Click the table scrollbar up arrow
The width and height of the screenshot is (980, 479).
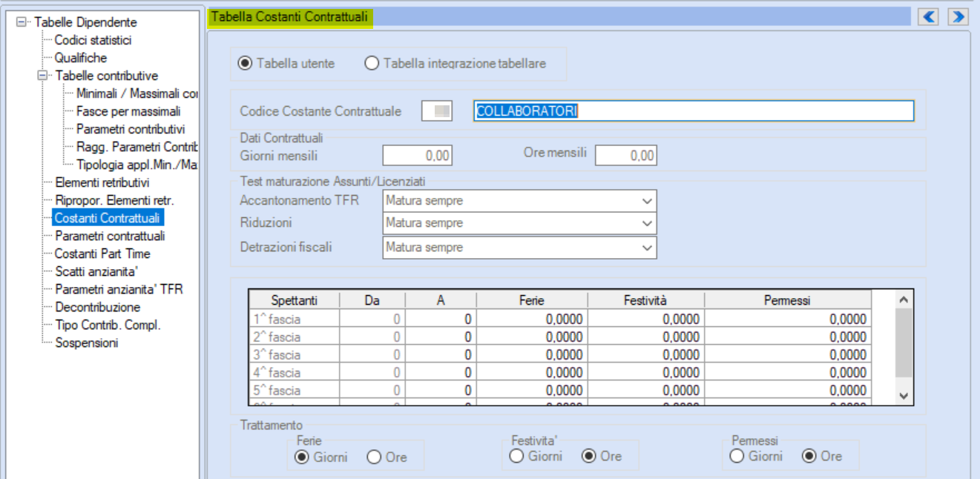(904, 300)
